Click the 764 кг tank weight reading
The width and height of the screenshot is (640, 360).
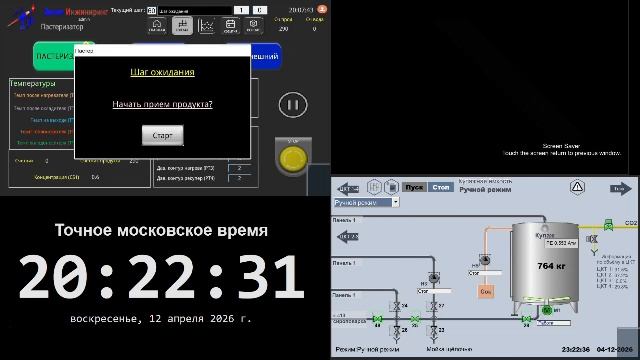pyautogui.click(x=551, y=266)
